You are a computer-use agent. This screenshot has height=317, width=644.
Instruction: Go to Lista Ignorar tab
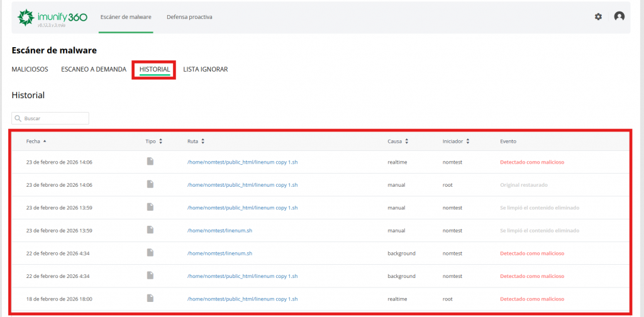(205, 69)
